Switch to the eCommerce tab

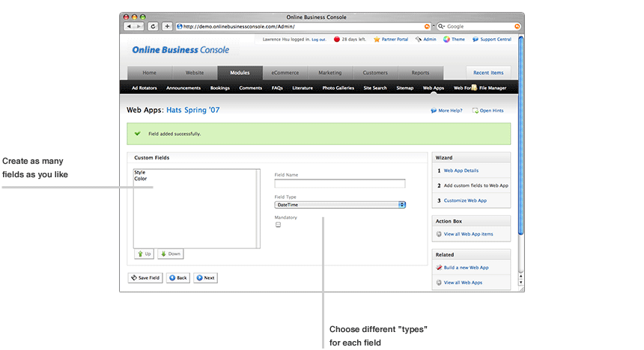click(285, 73)
